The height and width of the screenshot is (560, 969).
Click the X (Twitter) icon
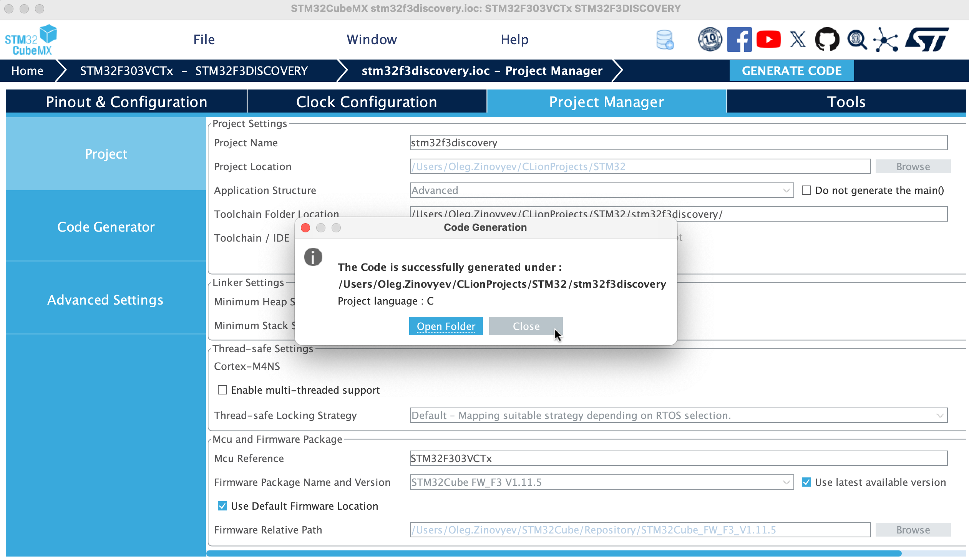[798, 40]
